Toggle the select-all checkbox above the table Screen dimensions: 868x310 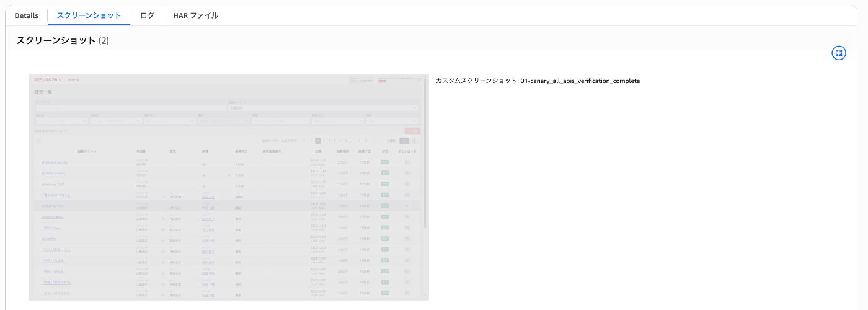[x=38, y=141]
